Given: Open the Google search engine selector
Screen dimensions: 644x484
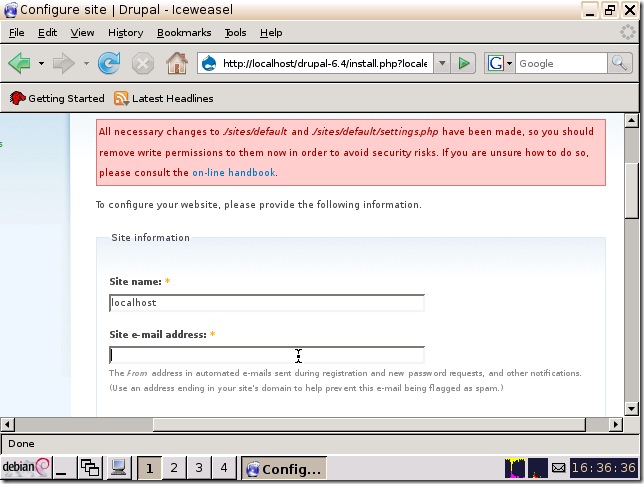Looking at the screenshot, I should tap(499, 63).
